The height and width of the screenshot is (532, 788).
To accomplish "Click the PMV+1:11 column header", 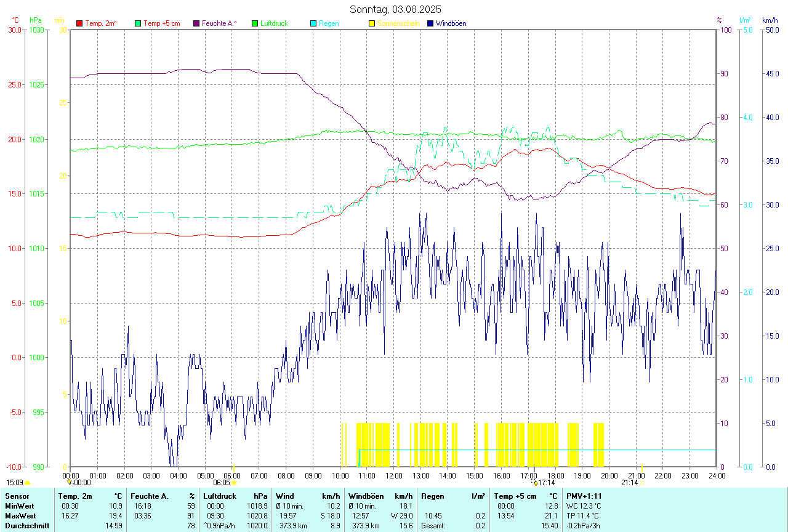I will tap(584, 496).
